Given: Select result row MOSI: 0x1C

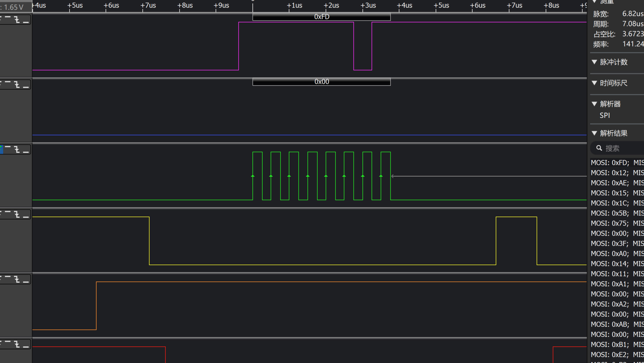Looking at the screenshot, I should [x=617, y=203].
